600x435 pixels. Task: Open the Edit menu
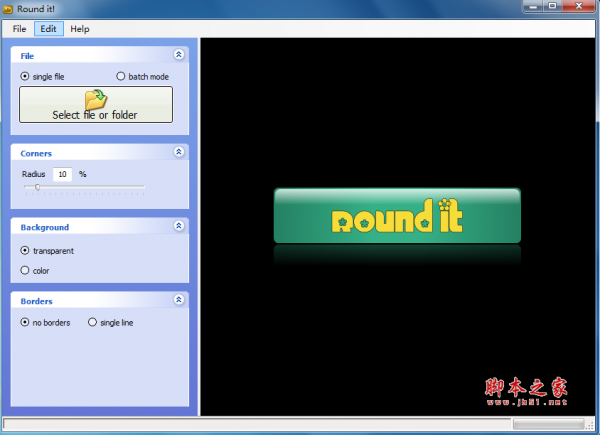48,29
